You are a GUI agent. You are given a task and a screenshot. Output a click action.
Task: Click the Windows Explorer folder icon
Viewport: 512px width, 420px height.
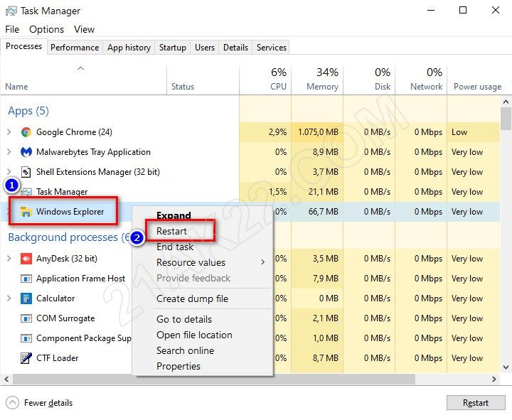pos(26,212)
